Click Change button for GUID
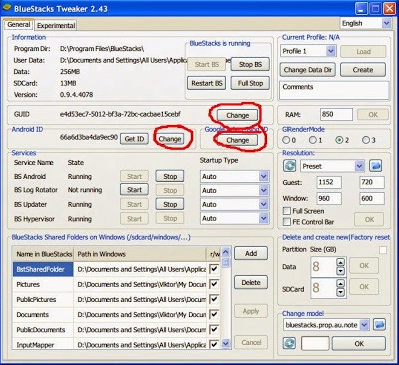 [237, 115]
